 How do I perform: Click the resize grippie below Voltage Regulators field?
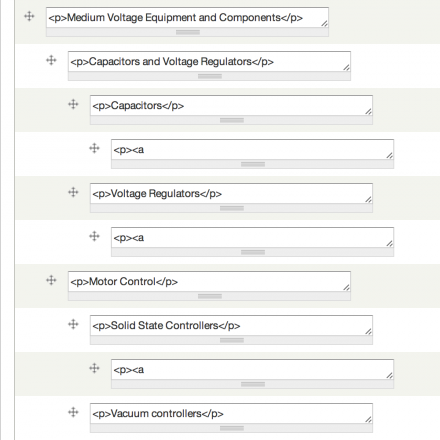click(231, 208)
